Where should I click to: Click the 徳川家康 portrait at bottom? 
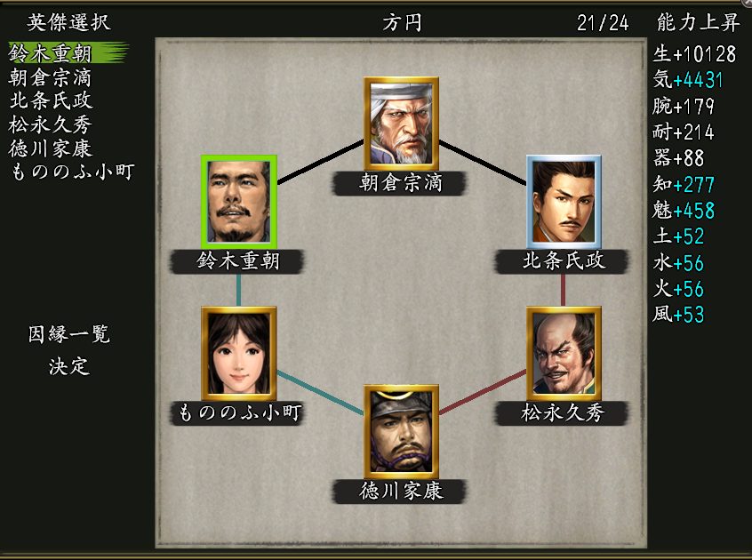401,431
